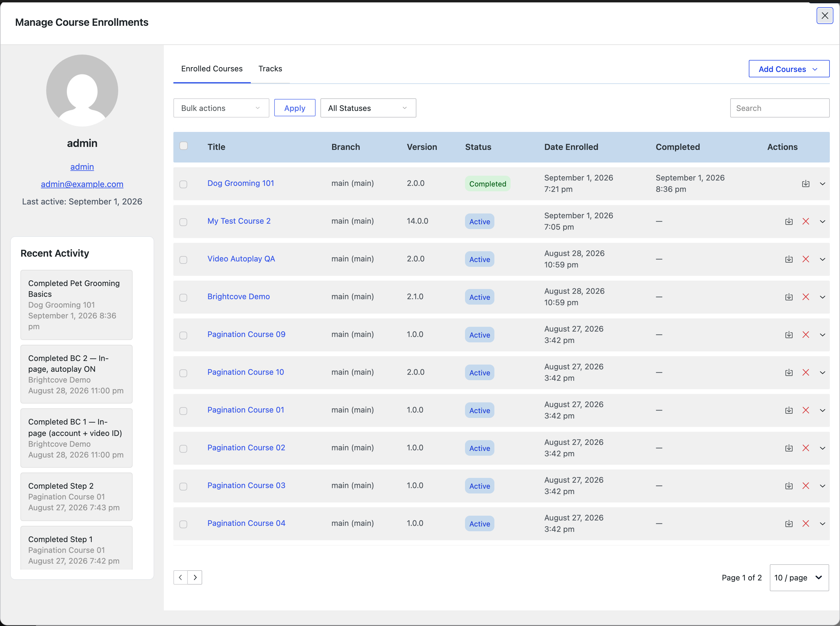Viewport: 840px width, 626px height.
Task: Open the All Statuses filter dropdown
Action: pos(368,108)
